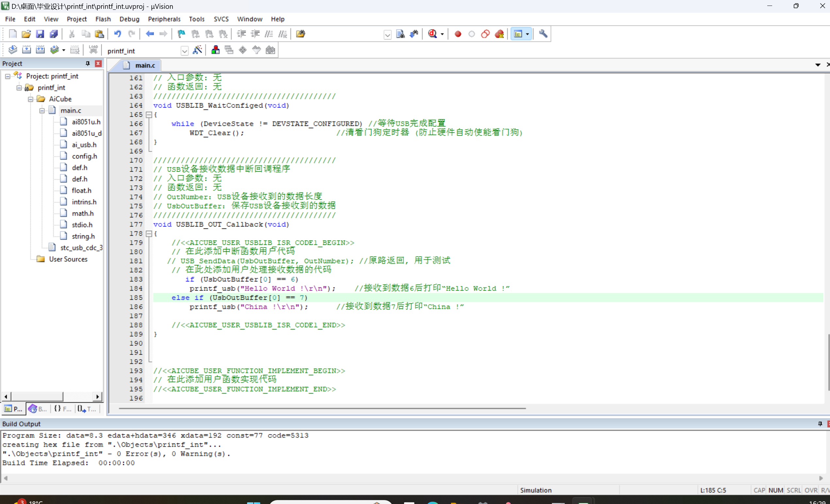This screenshot has width=830, height=504.
Task: Open the User Sources folder item
Action: (x=68, y=259)
